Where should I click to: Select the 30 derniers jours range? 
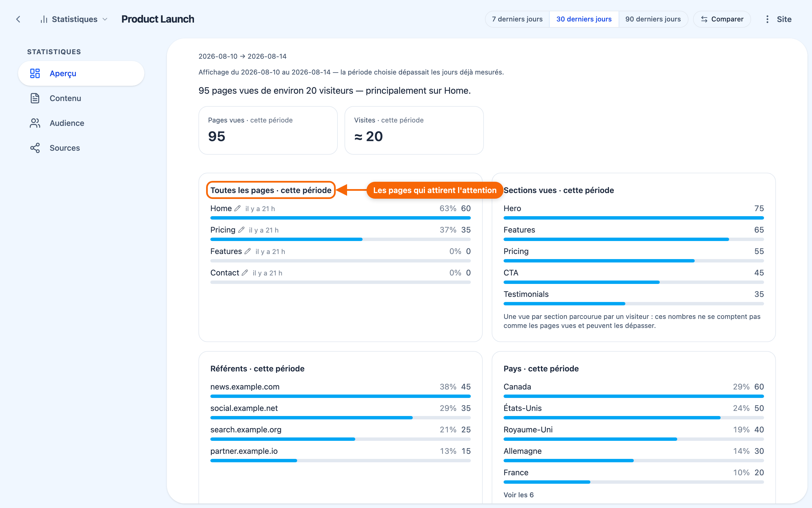(x=584, y=19)
